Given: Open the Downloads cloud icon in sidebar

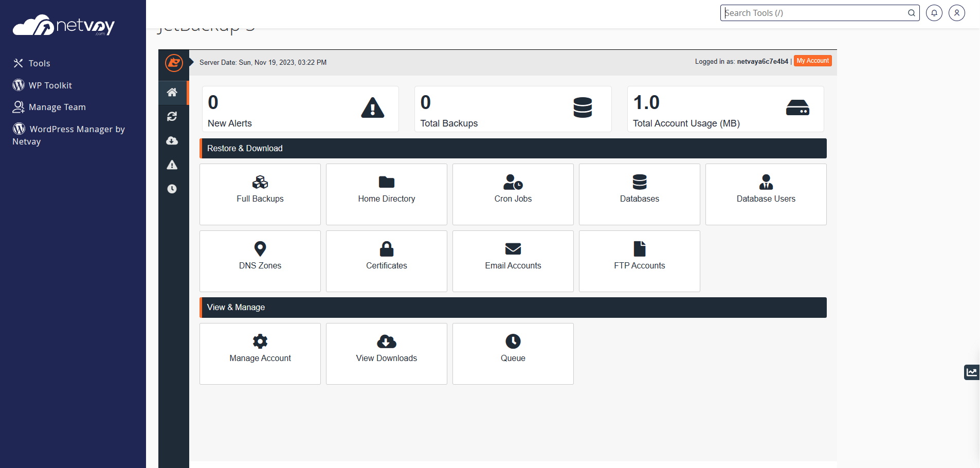Looking at the screenshot, I should point(172,140).
